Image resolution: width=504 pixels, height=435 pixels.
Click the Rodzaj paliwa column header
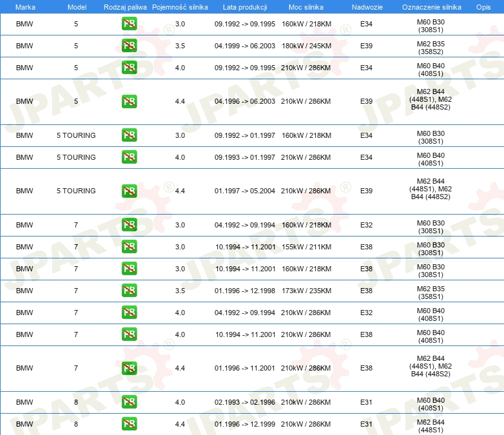125,6
